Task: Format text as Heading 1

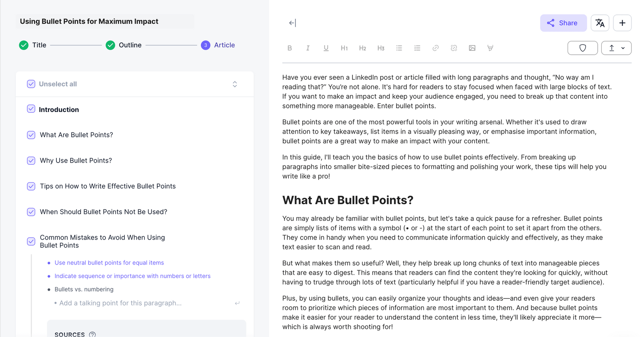Action: click(x=345, y=48)
